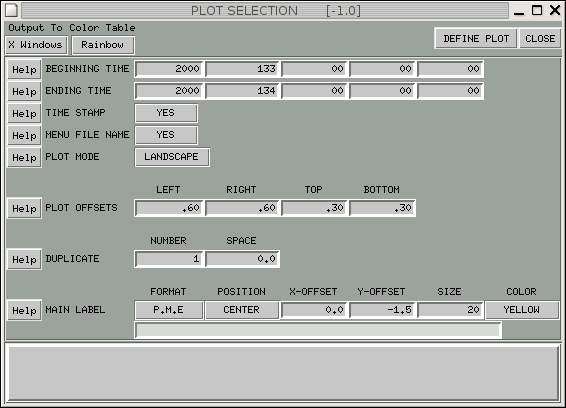566x408 pixels.
Task: Toggle the TIME STAMP YES option
Action: (x=166, y=113)
